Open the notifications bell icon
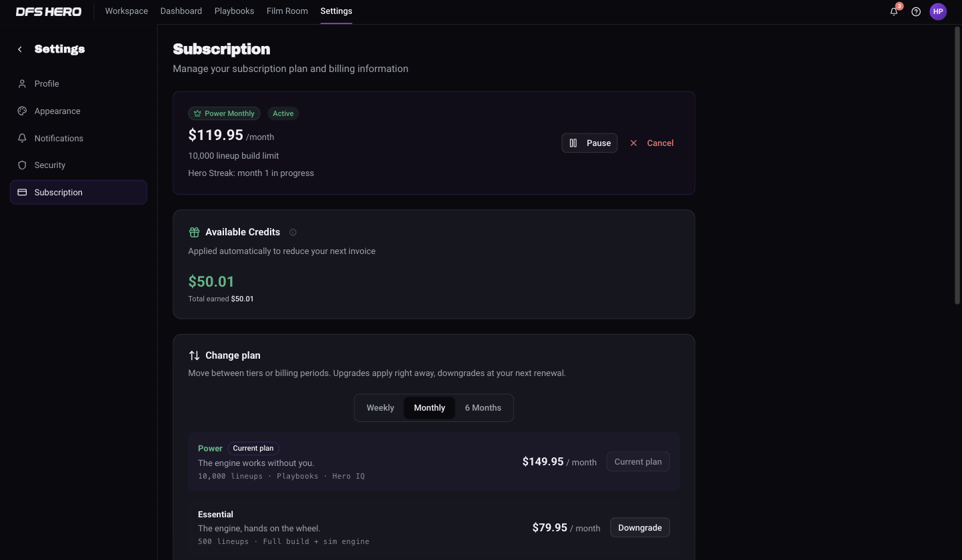Screen dimensions: 962x560 click(x=894, y=11)
